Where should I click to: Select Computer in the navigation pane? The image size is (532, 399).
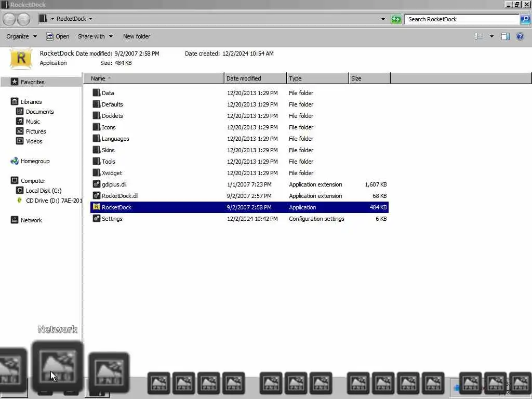click(33, 181)
